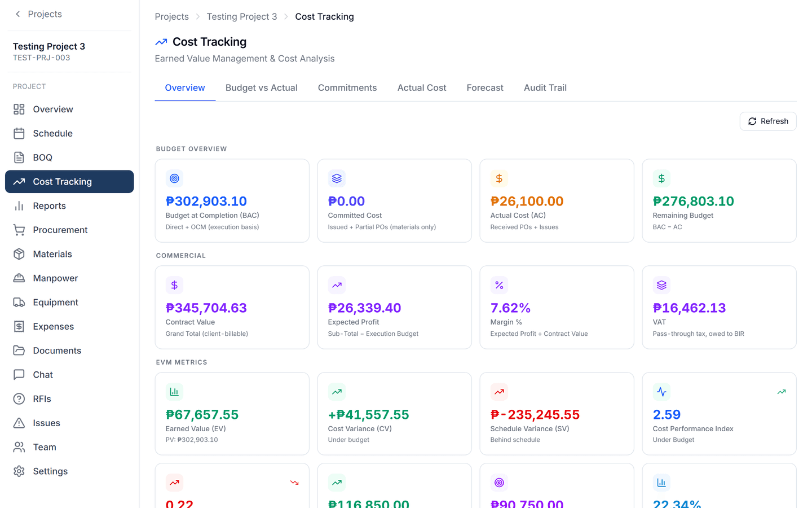
Task: Open the Testing Project 3 breadcrumb
Action: pos(242,17)
